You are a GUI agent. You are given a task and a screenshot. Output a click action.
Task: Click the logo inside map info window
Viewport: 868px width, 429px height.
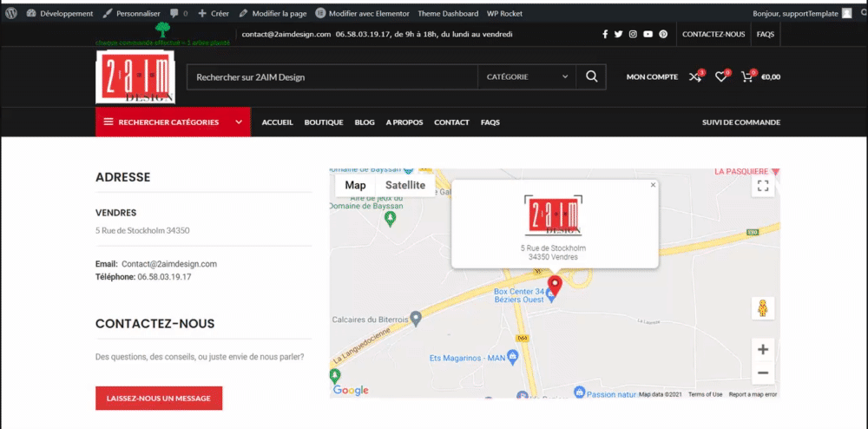[554, 214]
